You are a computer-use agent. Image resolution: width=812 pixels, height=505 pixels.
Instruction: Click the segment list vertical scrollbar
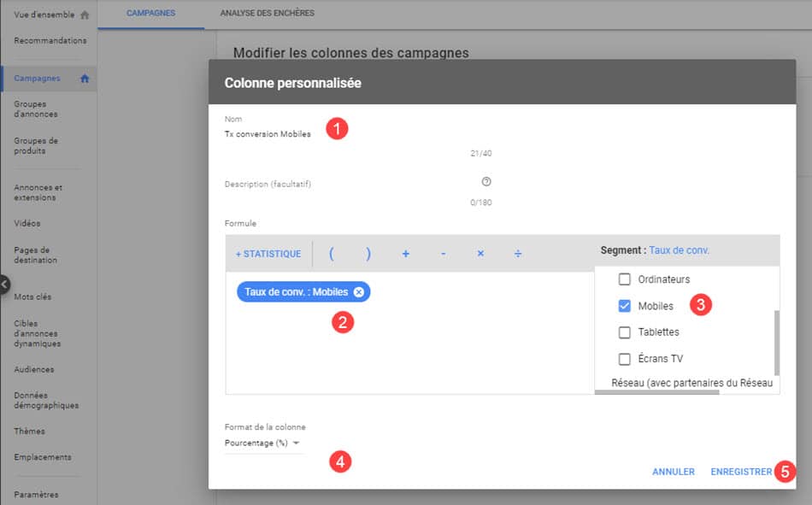click(776, 343)
